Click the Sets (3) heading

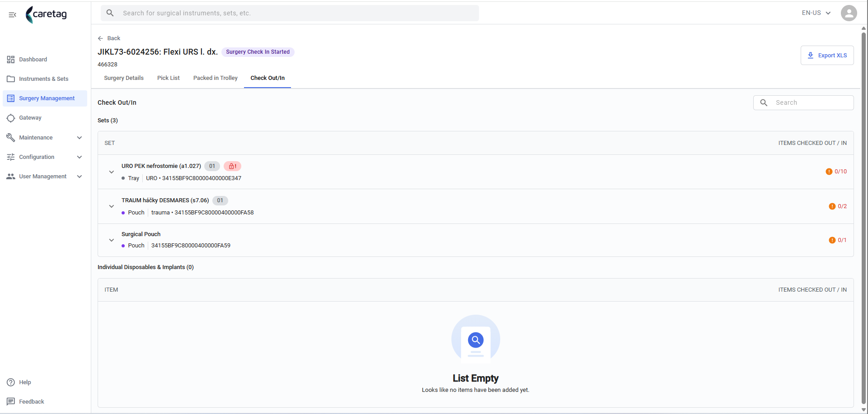click(108, 121)
